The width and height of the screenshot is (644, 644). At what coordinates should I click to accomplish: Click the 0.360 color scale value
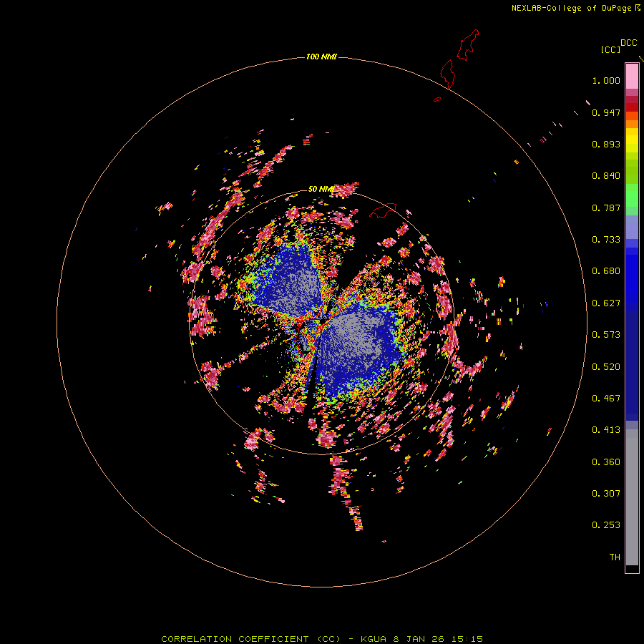[606, 462]
